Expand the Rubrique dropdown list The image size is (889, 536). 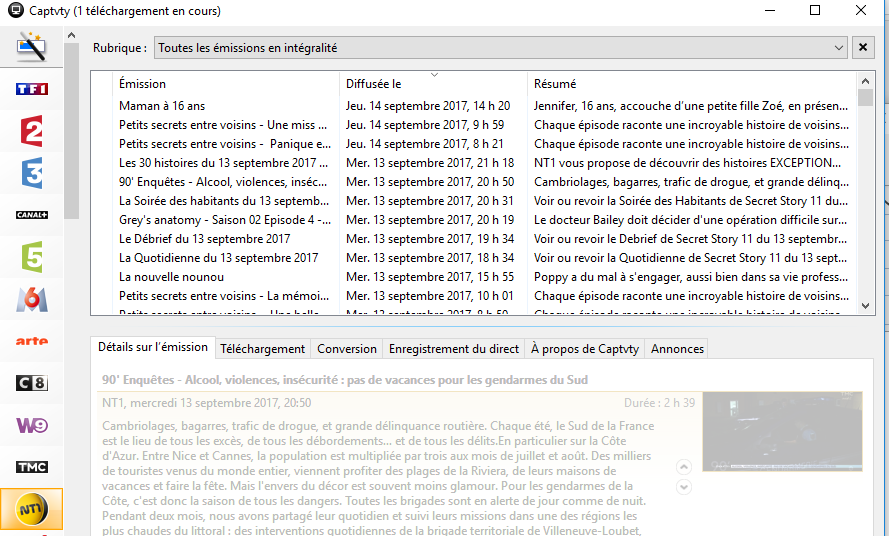[839, 47]
